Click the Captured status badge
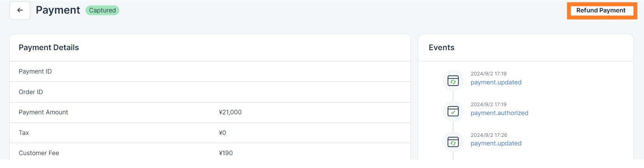Viewport: 644px width, 168px height. coord(102,10)
